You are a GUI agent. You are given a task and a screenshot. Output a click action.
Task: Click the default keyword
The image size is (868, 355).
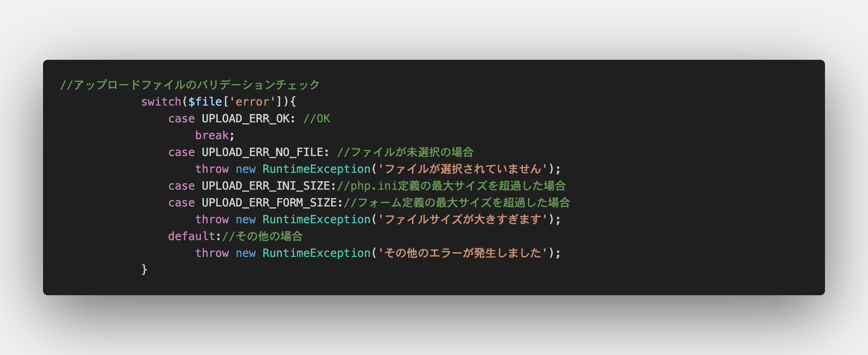tap(191, 236)
